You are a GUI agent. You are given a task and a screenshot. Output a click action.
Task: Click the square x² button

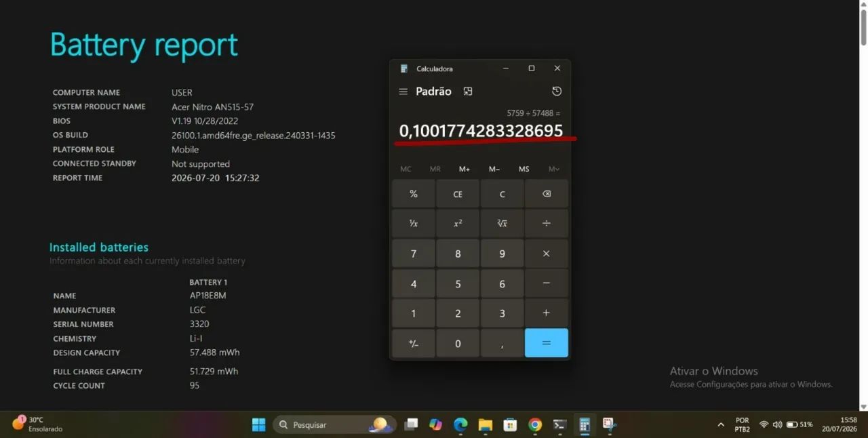pos(458,224)
